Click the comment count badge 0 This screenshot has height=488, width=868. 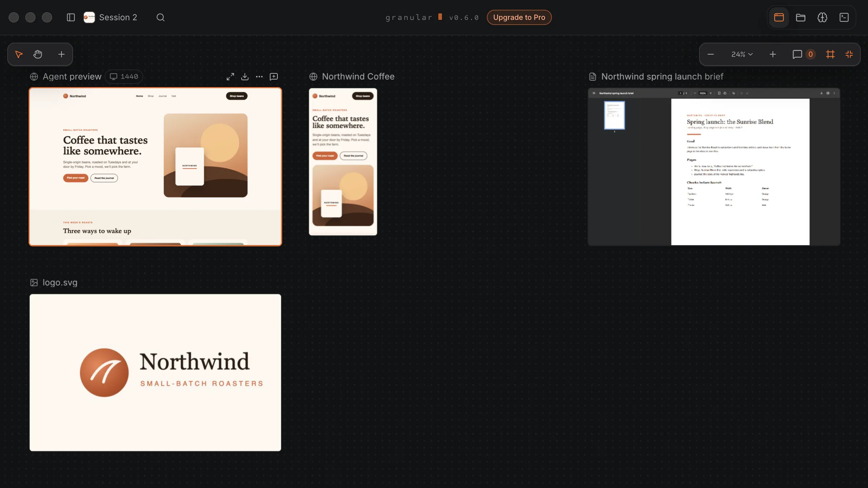(810, 54)
